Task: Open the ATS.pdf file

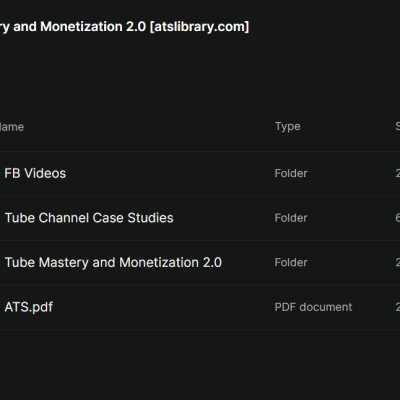Action: (29, 307)
